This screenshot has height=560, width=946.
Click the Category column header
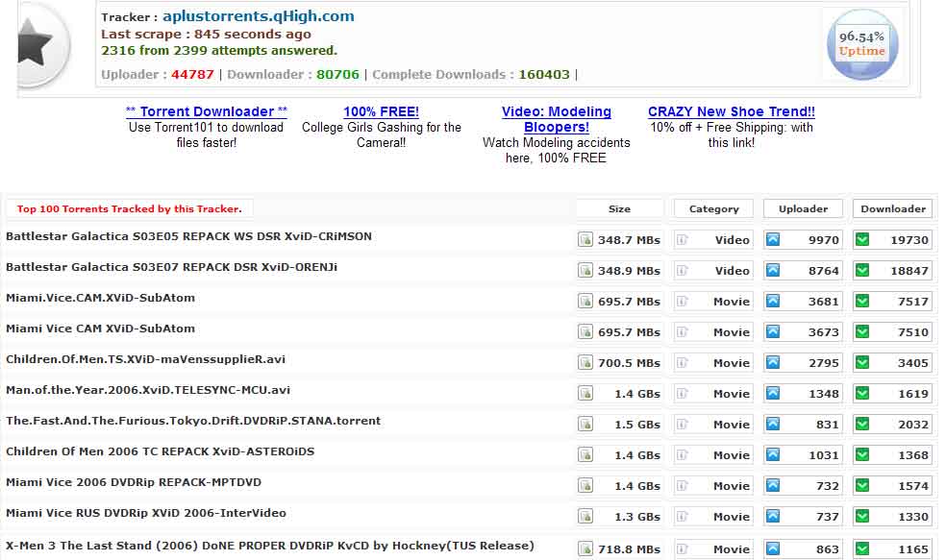click(713, 208)
